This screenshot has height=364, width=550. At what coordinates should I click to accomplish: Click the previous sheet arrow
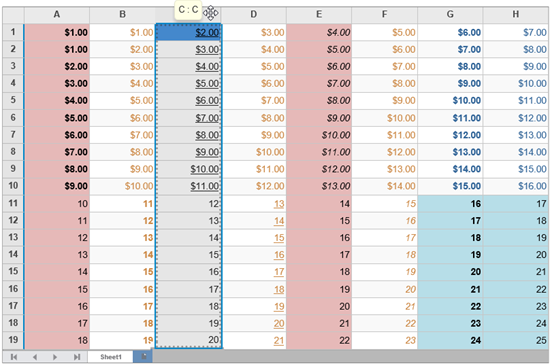[x=34, y=357]
